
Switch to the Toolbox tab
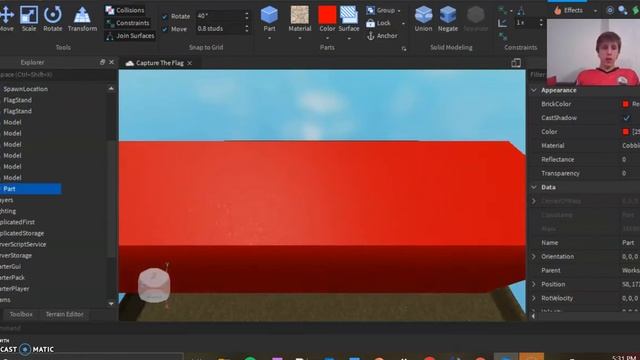point(21,314)
